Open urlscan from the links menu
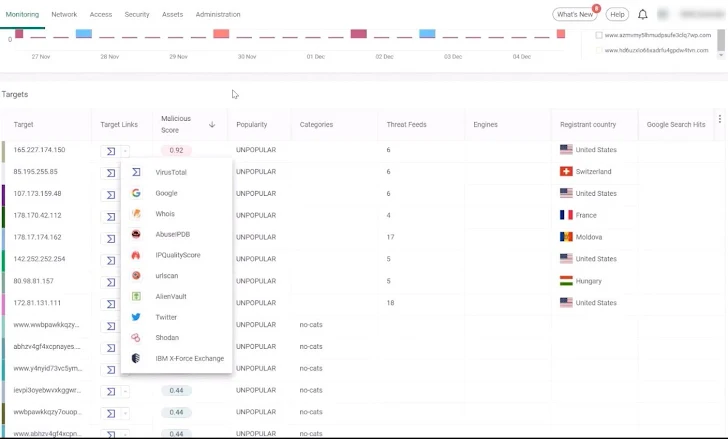 click(167, 275)
